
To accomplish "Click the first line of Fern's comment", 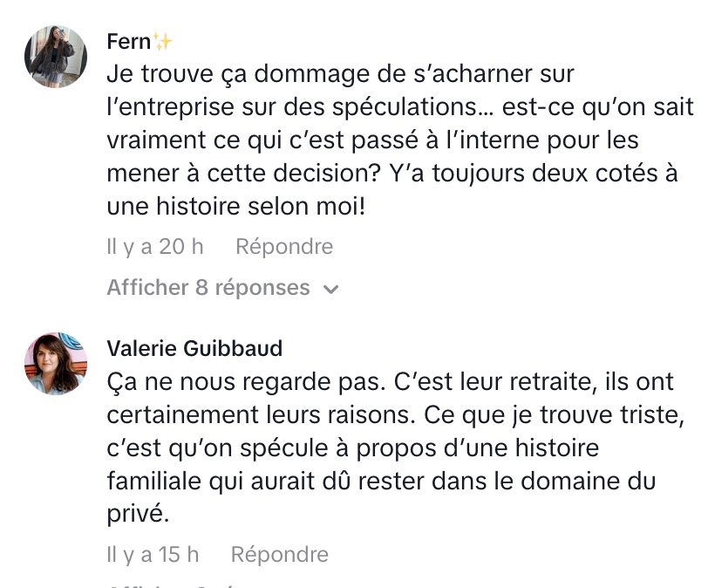I will (x=340, y=74).
